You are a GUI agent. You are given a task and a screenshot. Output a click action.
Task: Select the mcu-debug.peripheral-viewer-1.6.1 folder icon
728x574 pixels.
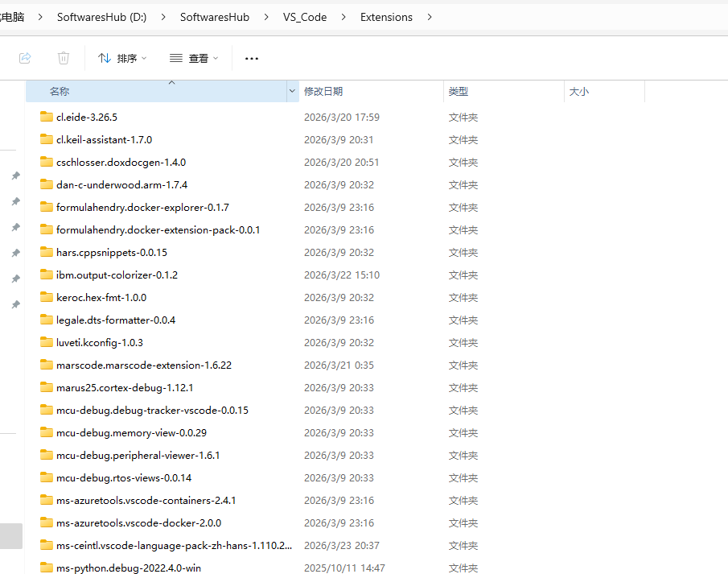click(47, 455)
